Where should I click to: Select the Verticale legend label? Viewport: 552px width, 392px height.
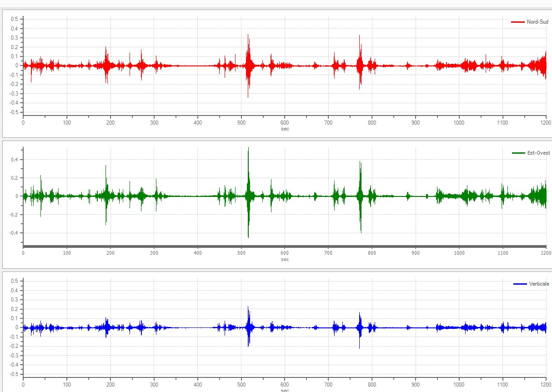[539, 284]
